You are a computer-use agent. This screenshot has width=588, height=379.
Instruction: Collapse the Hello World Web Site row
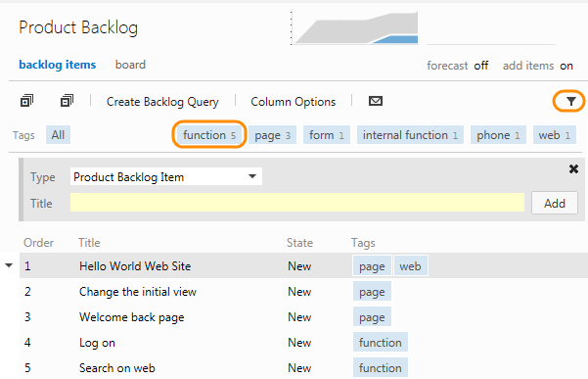9,265
